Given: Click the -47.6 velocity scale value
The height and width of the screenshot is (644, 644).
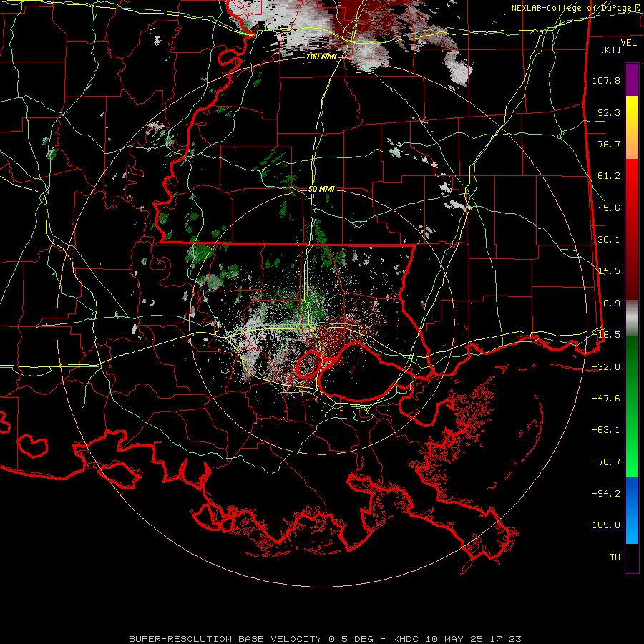Looking at the screenshot, I should (x=606, y=399).
